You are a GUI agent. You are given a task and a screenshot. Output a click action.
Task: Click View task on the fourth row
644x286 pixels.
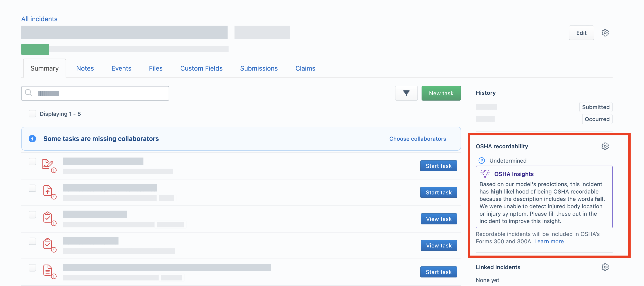point(439,246)
